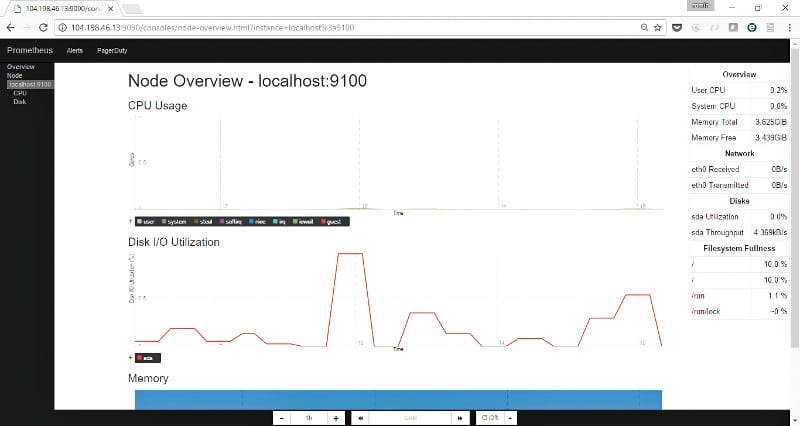Go to Prometheus home link
Screen dimensions: 800x426
point(30,50)
